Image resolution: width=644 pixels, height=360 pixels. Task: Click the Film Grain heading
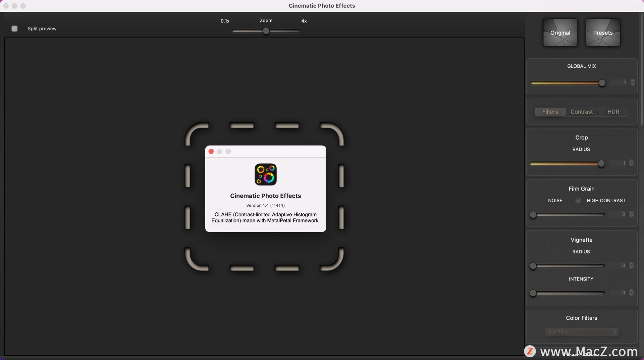(x=582, y=189)
